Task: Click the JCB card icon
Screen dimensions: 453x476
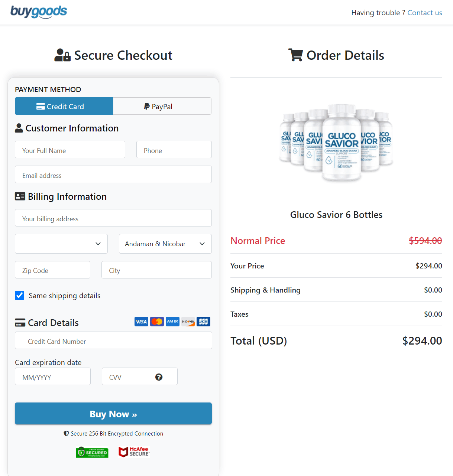Action: click(x=203, y=322)
